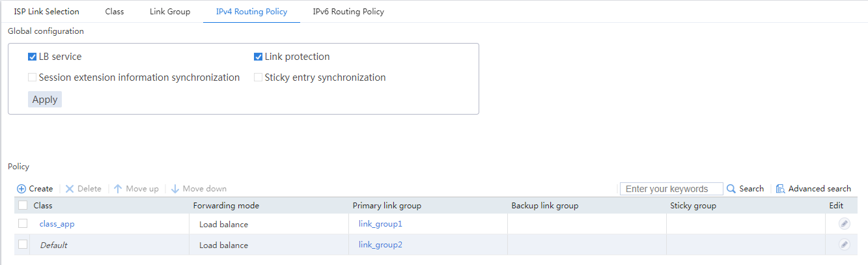Click edit pencil icon for class_app row

coord(844,224)
